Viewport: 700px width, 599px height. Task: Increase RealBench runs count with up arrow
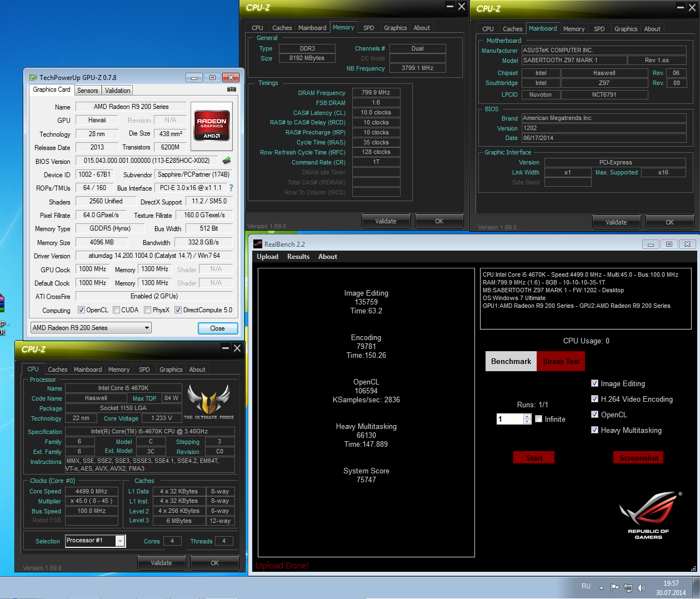pyautogui.click(x=527, y=416)
